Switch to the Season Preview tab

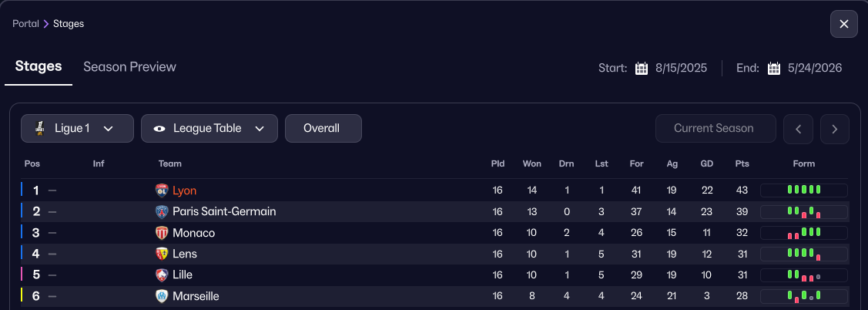(129, 67)
